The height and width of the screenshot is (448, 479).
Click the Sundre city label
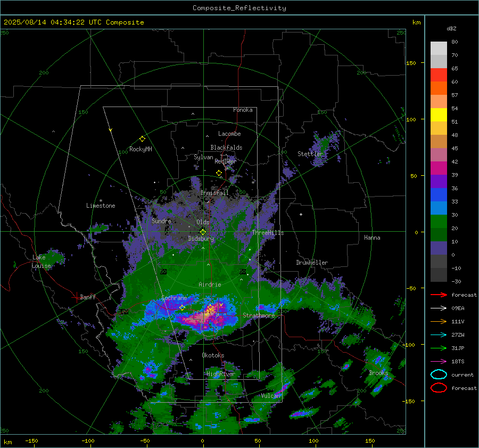(x=161, y=221)
